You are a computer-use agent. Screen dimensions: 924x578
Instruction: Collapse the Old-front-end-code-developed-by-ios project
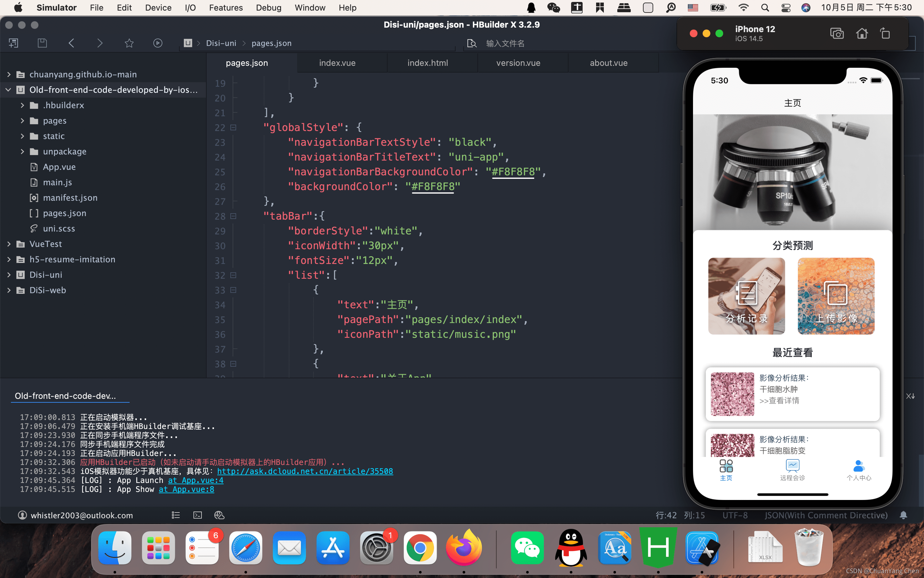pyautogui.click(x=9, y=90)
